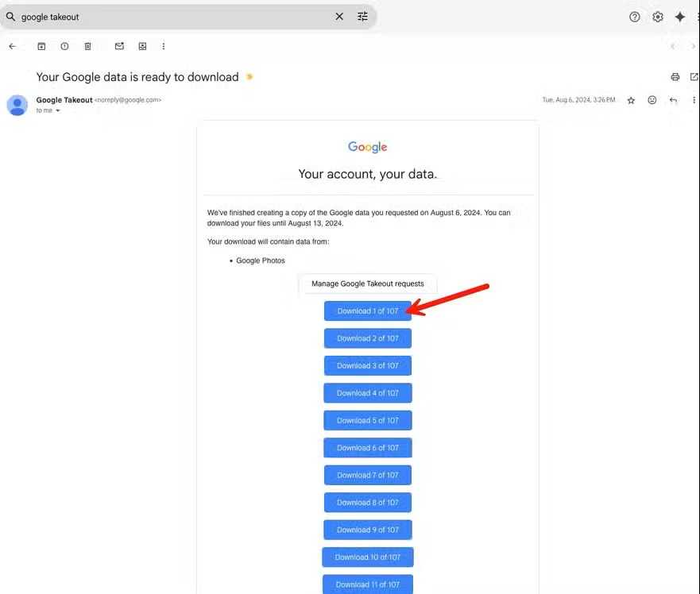Image resolution: width=700 pixels, height=594 pixels.
Task: Print the email using printer icon
Action: 675,77
